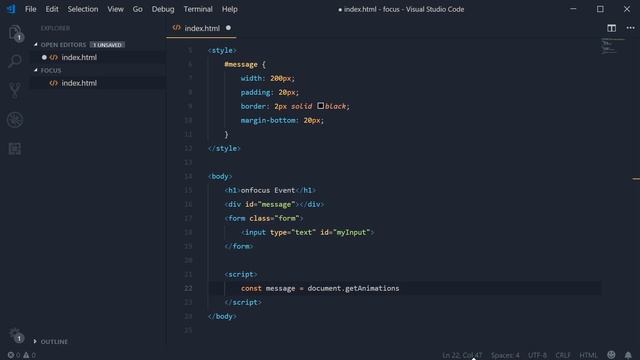Click the opening style tag
The height and width of the screenshot is (360, 640).
coord(222,51)
